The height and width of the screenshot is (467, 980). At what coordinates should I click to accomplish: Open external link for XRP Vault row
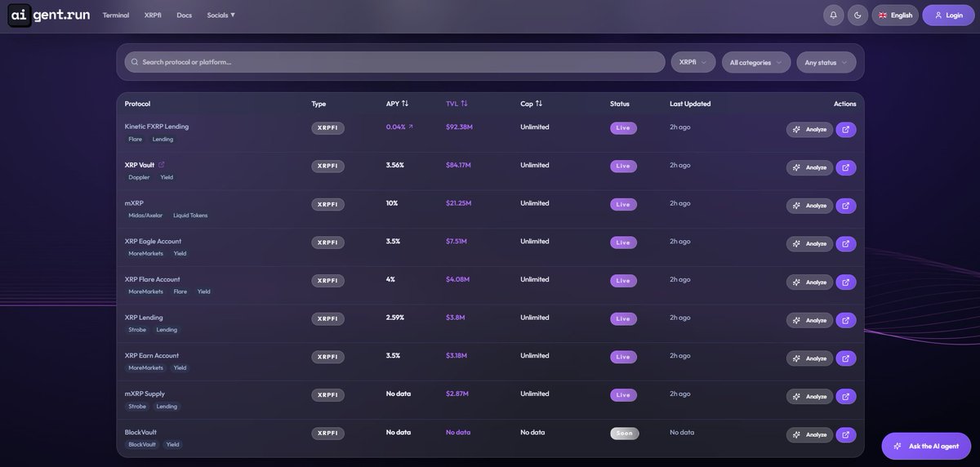(846, 167)
